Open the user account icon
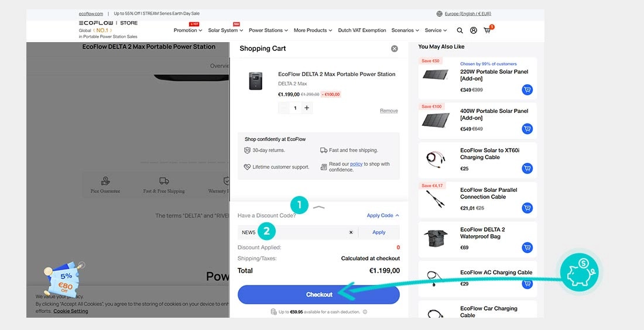The image size is (644, 330). (474, 30)
